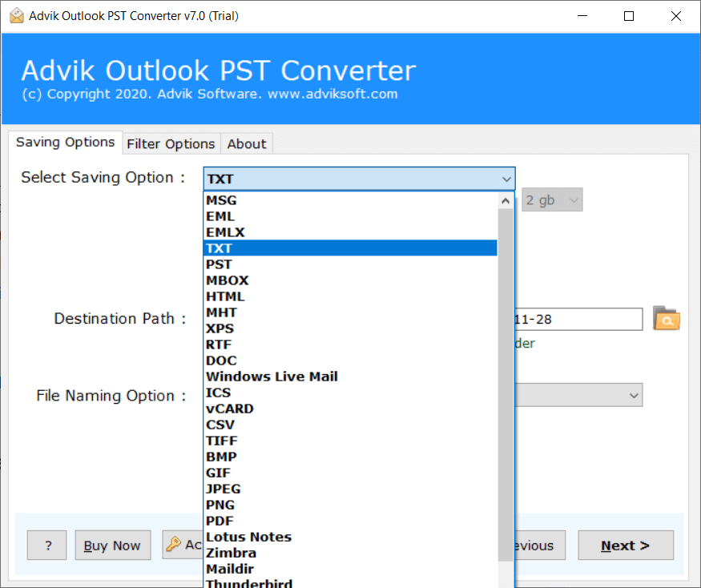
Task: Select PDF as saving option
Action: [350, 521]
